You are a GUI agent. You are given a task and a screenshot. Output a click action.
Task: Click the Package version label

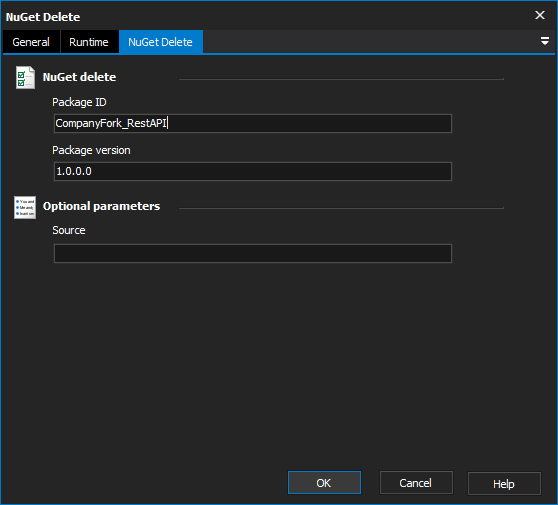point(91,151)
